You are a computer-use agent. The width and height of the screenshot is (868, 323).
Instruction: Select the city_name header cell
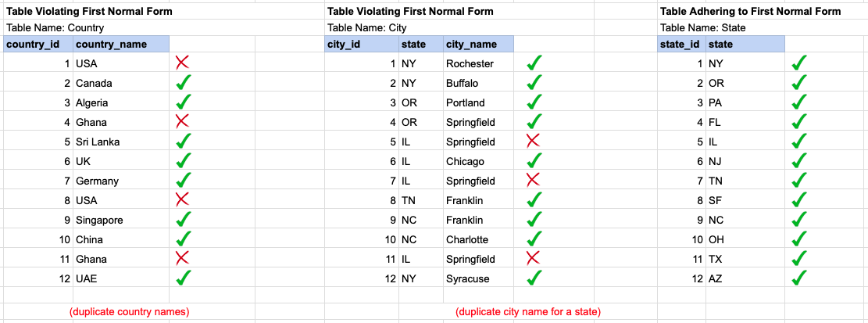[478, 44]
